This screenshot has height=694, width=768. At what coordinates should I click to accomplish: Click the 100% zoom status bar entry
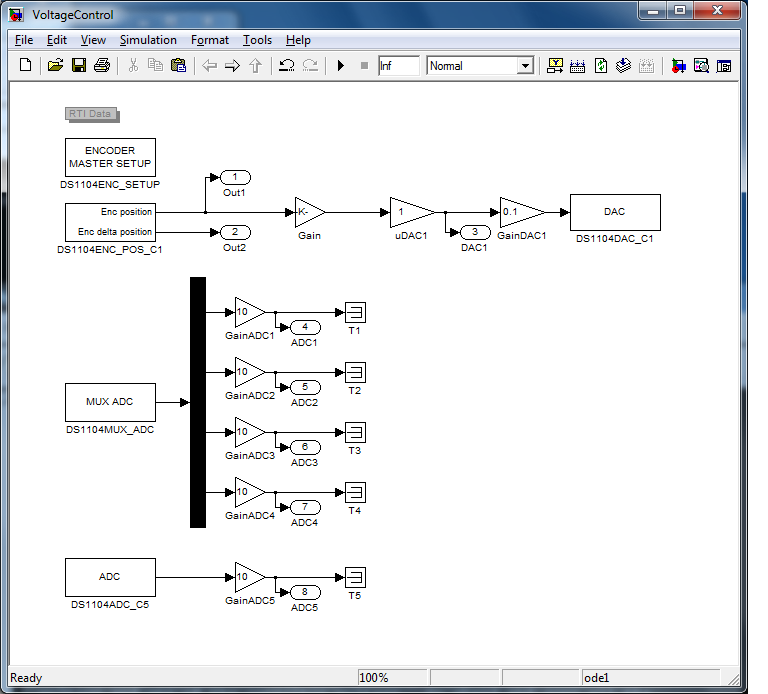tap(392, 677)
